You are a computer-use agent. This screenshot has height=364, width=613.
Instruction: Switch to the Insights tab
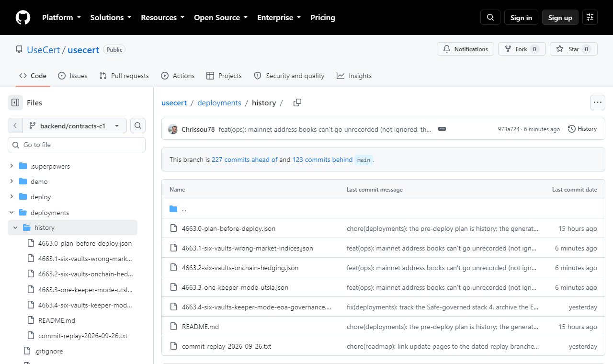point(354,76)
